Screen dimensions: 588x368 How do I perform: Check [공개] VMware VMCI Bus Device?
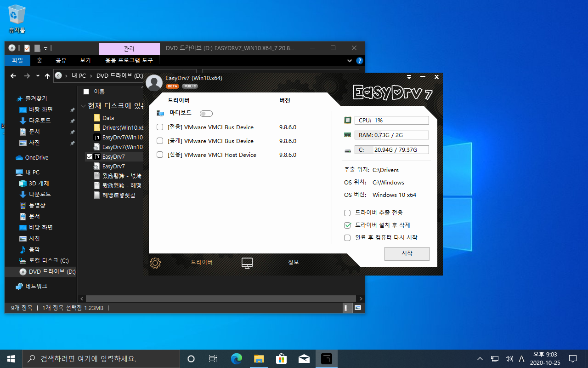pos(160,141)
